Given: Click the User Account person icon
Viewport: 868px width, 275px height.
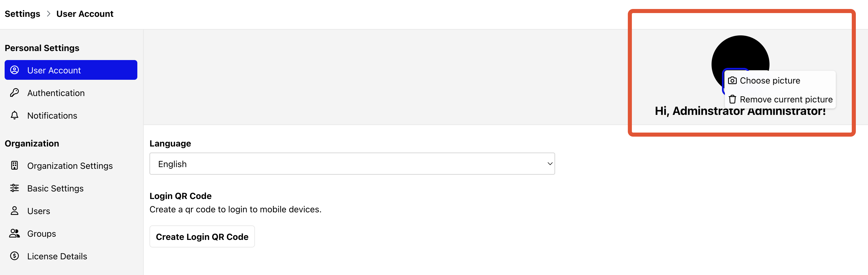Looking at the screenshot, I should [14, 70].
